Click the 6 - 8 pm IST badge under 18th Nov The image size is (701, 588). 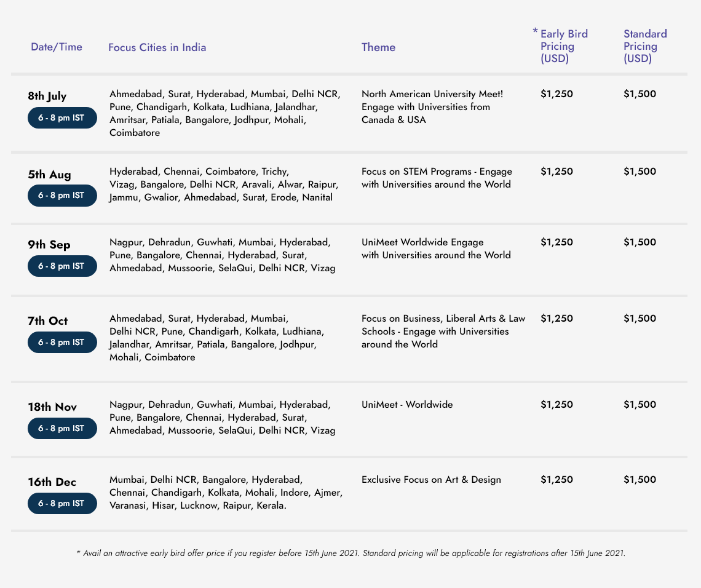(61, 428)
